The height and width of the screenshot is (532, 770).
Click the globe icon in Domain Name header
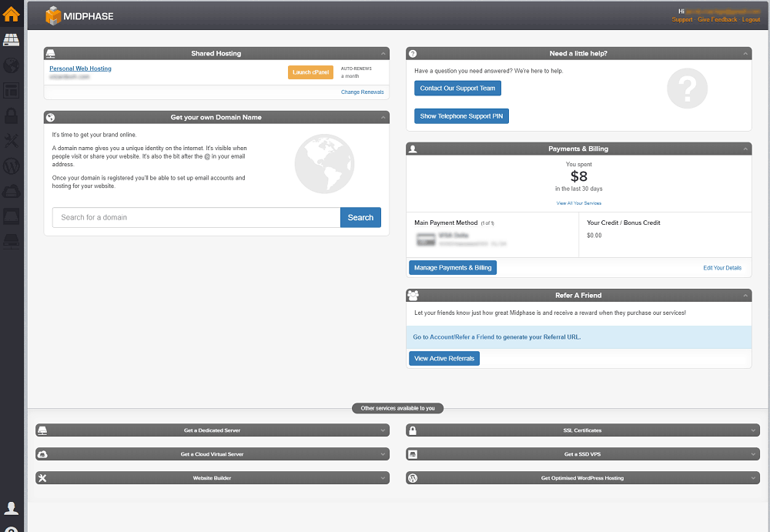tap(51, 117)
